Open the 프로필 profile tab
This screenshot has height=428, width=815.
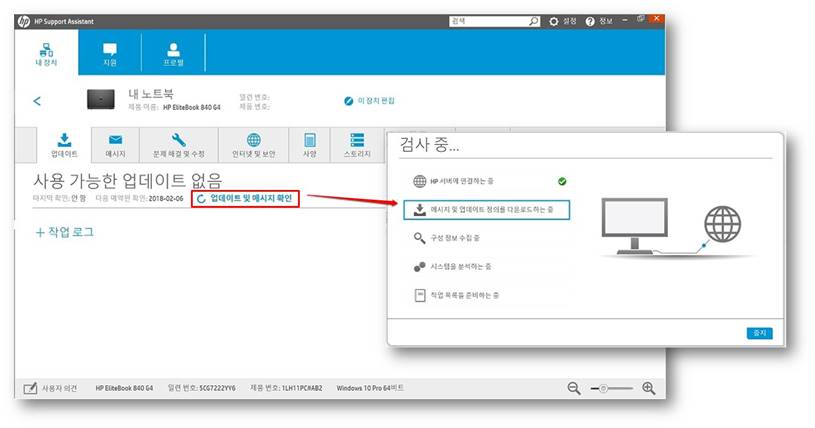click(174, 54)
